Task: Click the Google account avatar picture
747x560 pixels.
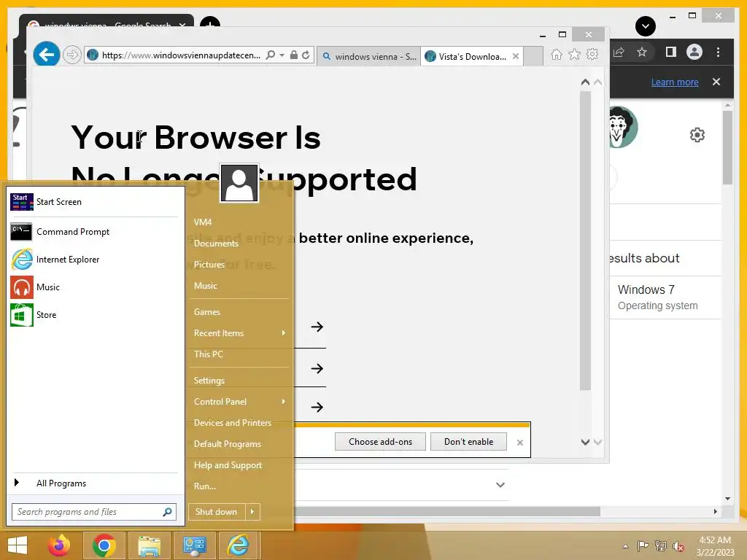Action: point(624,127)
